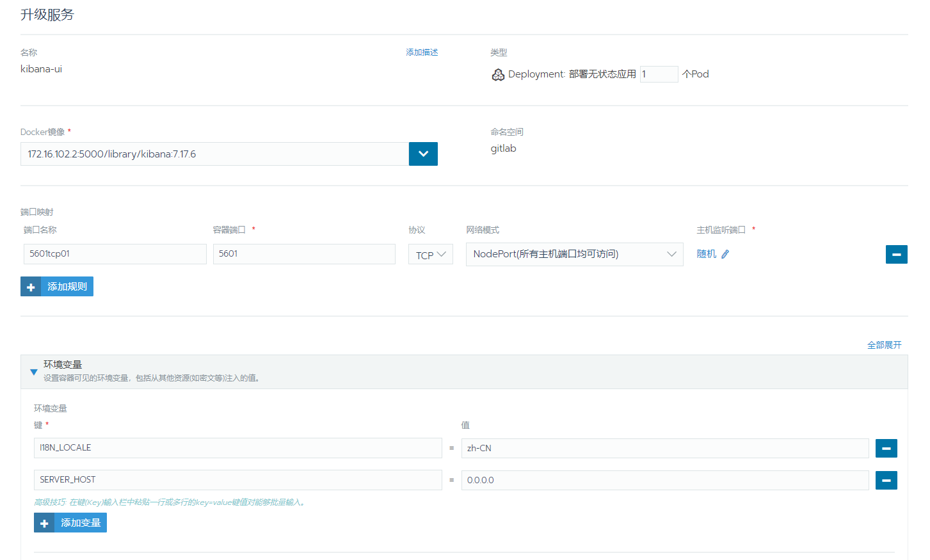Click the Docker image text field
930x560 pixels.
214,154
